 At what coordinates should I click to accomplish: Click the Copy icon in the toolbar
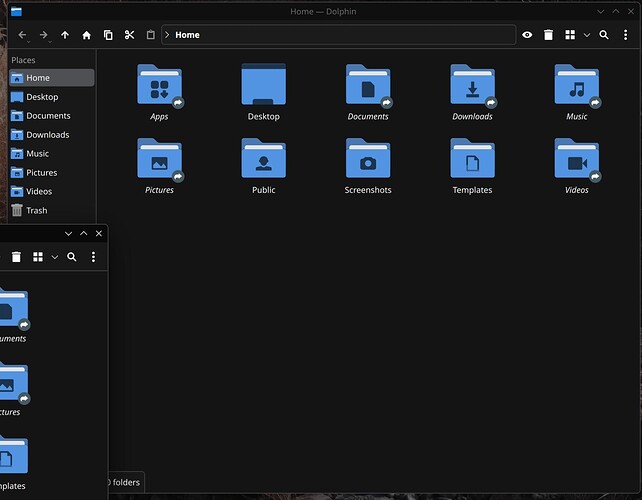[108, 35]
